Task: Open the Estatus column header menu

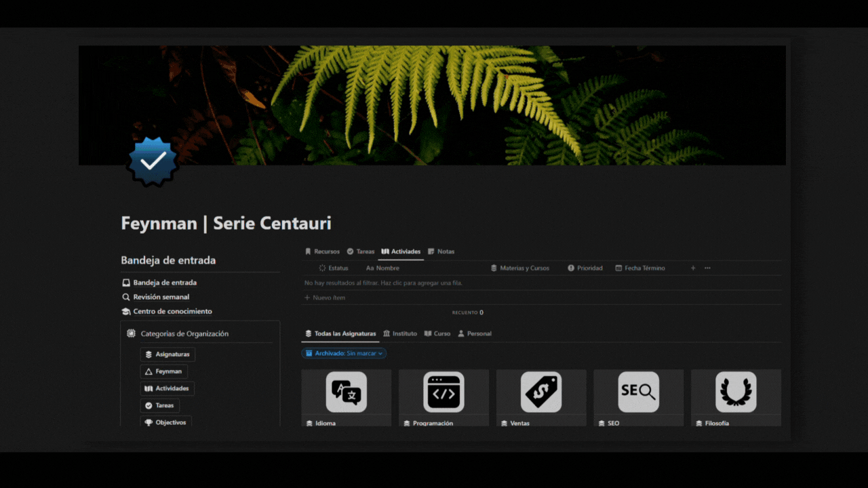Action: coord(334,268)
